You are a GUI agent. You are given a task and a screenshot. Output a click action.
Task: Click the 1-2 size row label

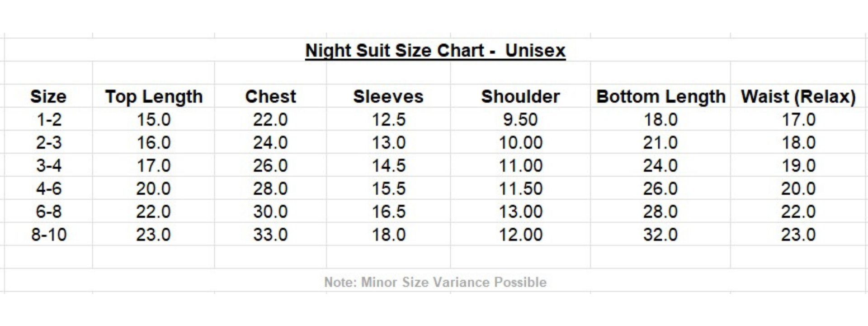(x=48, y=120)
